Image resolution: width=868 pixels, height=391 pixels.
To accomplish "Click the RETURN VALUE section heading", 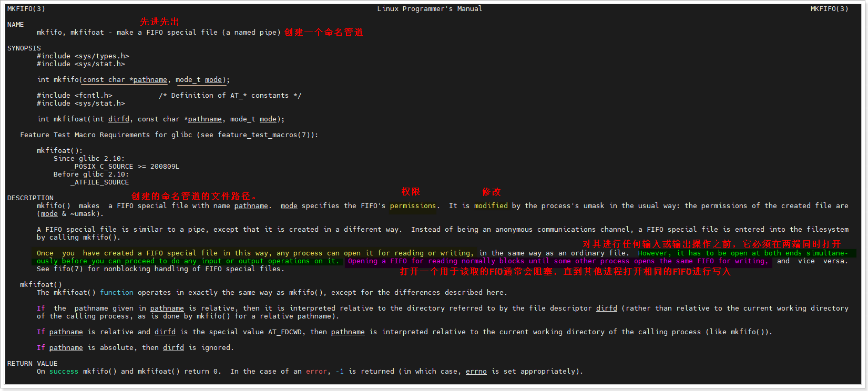I will (x=32, y=364).
